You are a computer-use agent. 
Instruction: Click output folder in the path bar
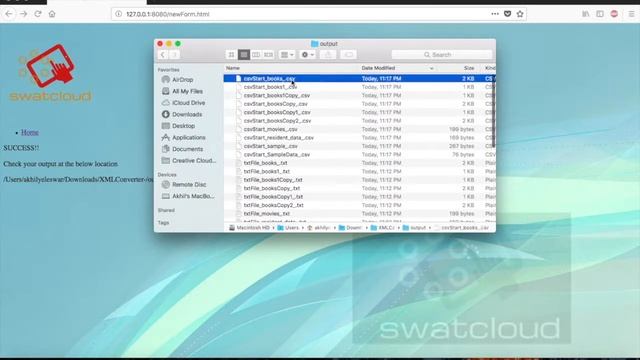[x=414, y=228]
